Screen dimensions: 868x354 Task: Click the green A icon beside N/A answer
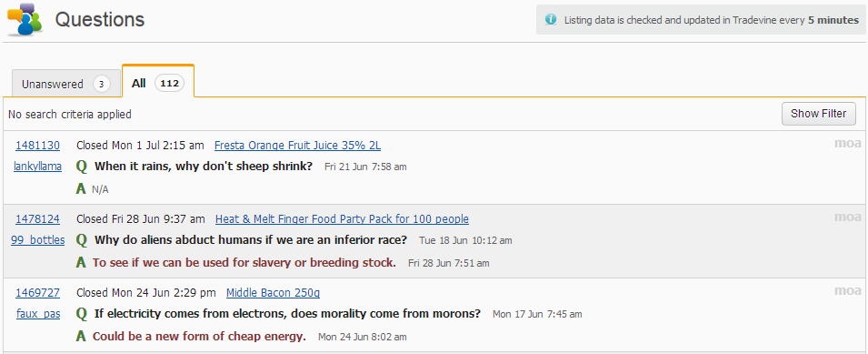click(x=81, y=189)
